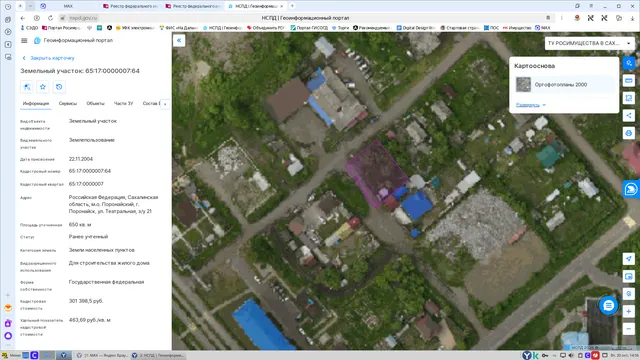Switch to the Состав tab
Screen dimensions: 640x360
point(151,104)
